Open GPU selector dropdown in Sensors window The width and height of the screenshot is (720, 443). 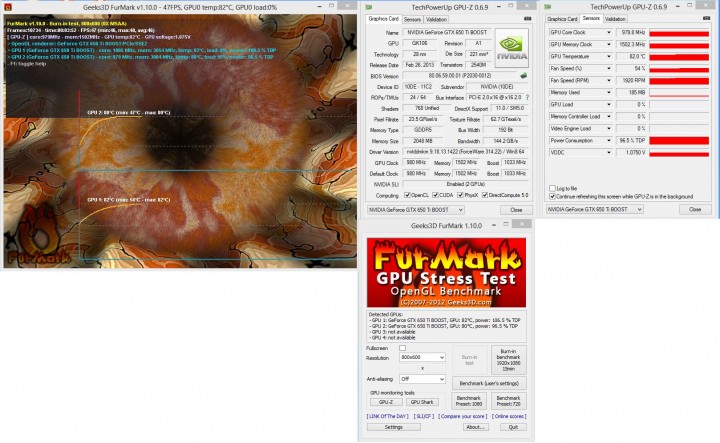[x=595, y=209]
